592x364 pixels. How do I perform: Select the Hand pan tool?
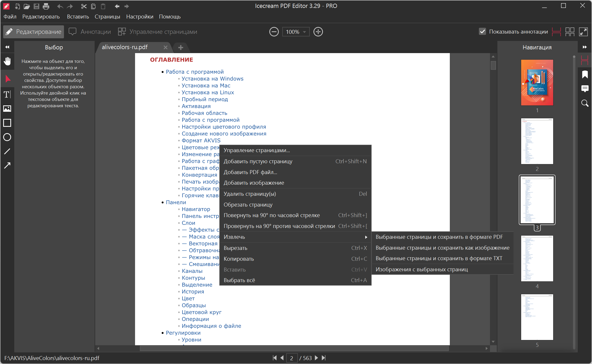pyautogui.click(x=7, y=61)
